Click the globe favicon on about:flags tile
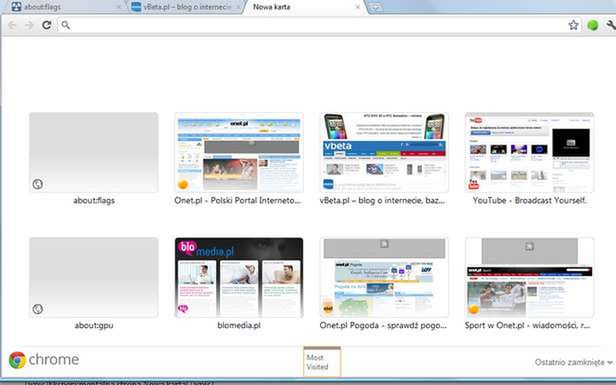Viewport: 616px width, 385px height. point(38,184)
